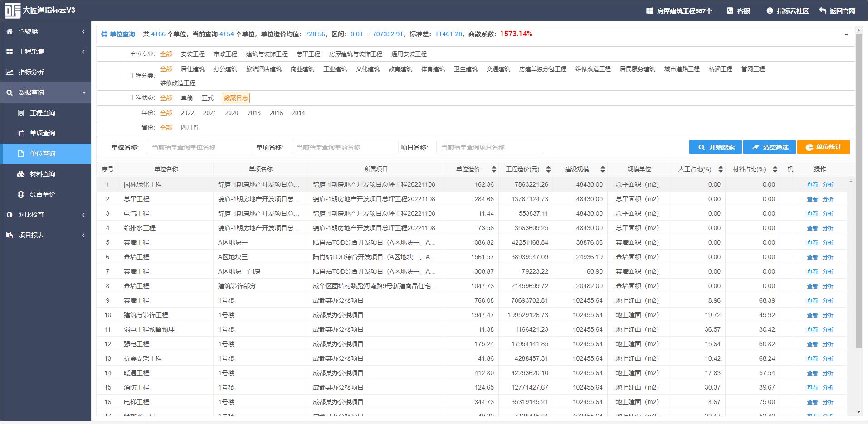
Task: Click the 工程查询 sidebar icon
Action: [x=21, y=113]
